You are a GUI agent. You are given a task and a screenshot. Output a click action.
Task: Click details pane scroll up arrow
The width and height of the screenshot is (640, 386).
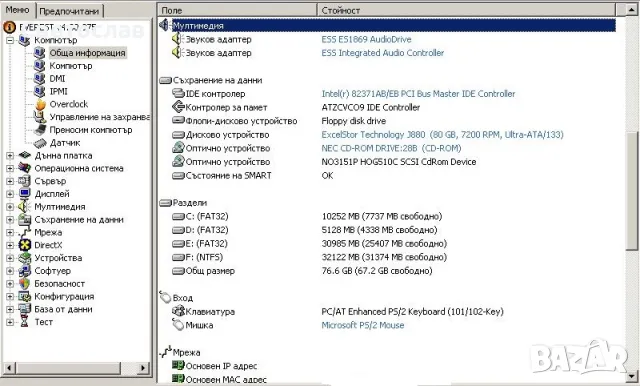(632, 10)
